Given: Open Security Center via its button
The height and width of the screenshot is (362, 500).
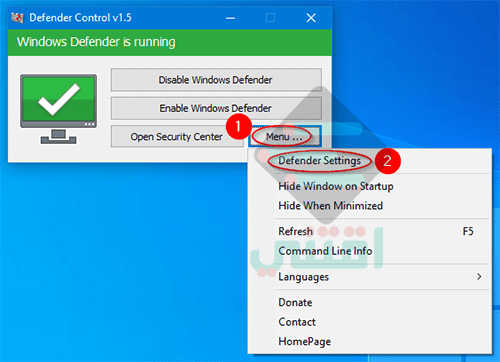Looking at the screenshot, I should pos(177,136).
